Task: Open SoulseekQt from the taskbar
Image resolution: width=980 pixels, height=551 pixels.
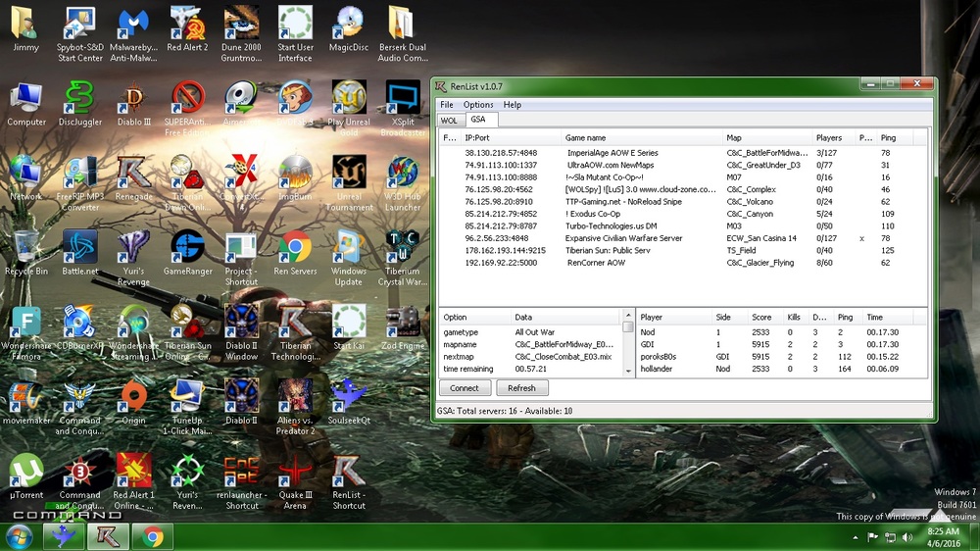Action: point(63,537)
